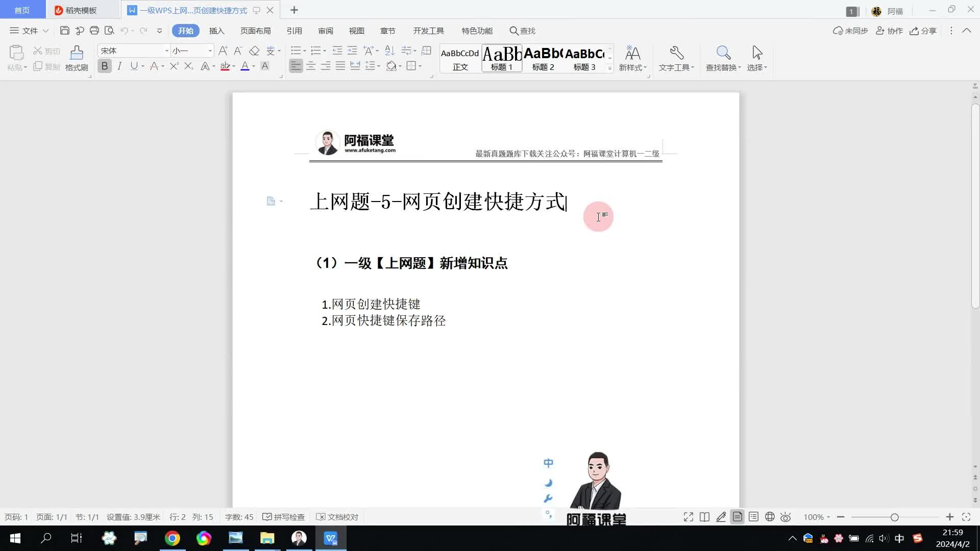This screenshot has width=980, height=551.
Task: Toggle bold formatting
Action: 105,66
